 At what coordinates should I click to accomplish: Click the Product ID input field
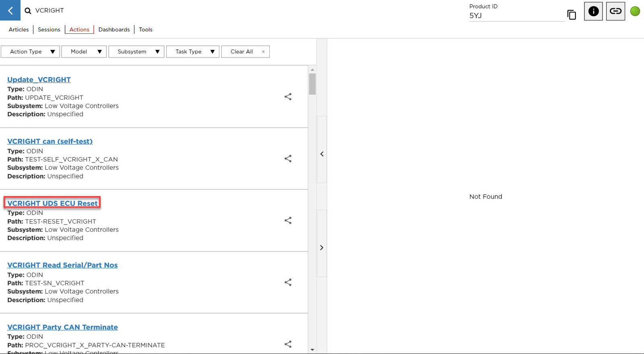point(516,16)
